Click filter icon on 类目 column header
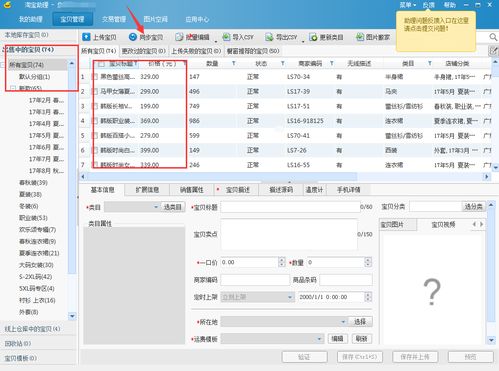 click(430, 63)
